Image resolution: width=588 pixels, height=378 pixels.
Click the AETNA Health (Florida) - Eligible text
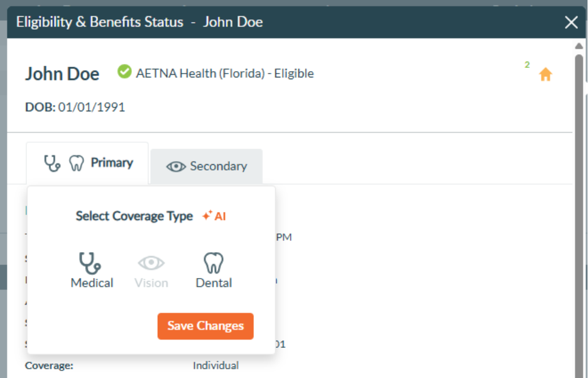225,73
